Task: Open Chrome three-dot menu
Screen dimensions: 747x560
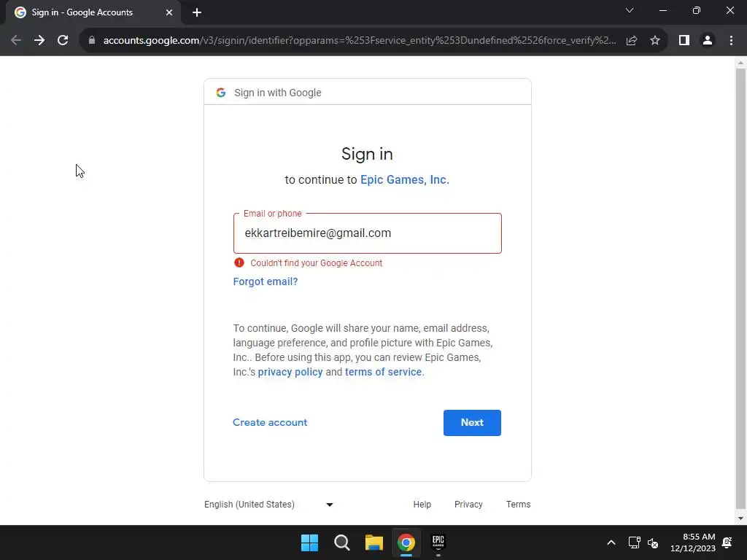Action: point(731,41)
